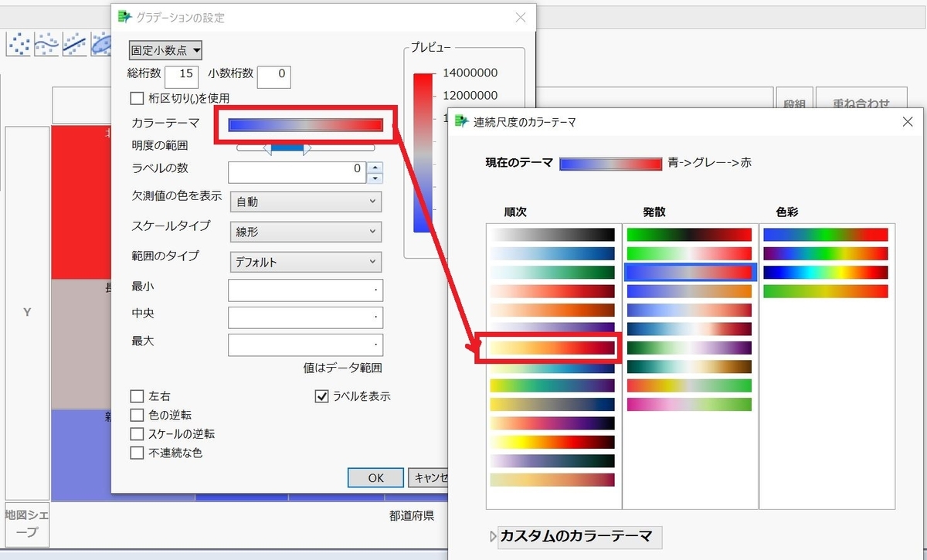The width and height of the screenshot is (927, 560).
Task: Click the 地図シェープ drop zone
Action: 27,524
